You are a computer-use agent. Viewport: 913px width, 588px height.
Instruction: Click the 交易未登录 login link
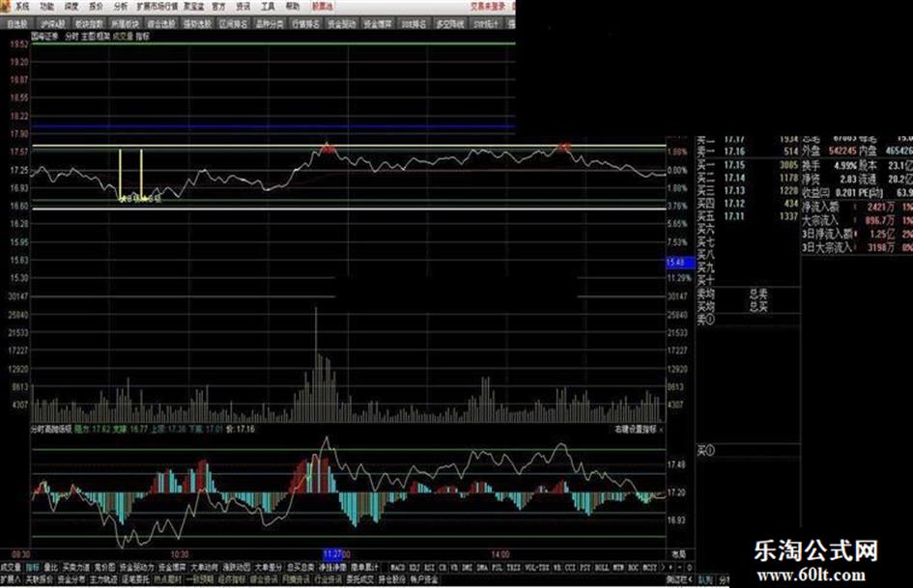pyautogui.click(x=488, y=7)
